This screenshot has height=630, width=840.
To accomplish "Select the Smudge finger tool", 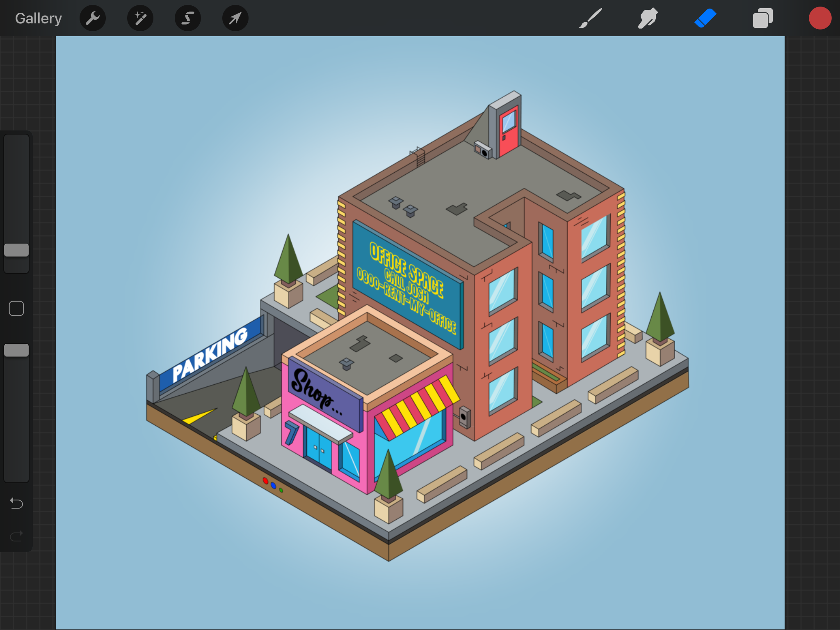I will click(648, 18).
